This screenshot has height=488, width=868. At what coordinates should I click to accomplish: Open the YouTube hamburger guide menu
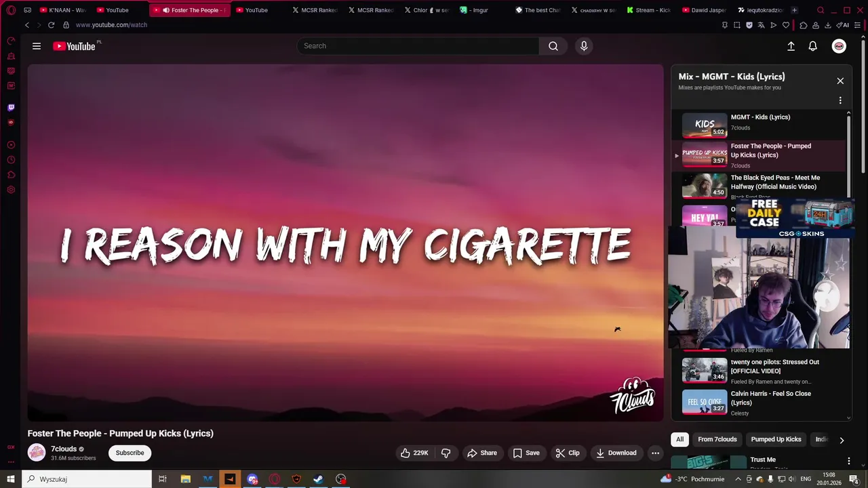tap(37, 46)
